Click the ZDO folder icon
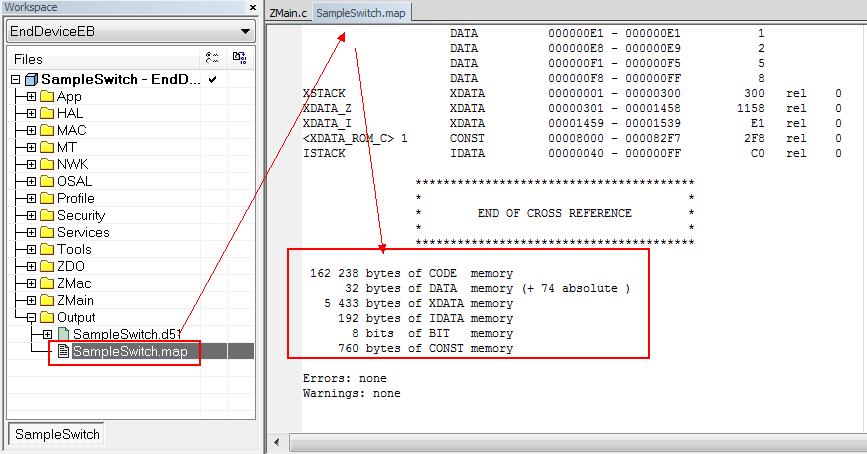The image size is (867, 454). pos(47,267)
